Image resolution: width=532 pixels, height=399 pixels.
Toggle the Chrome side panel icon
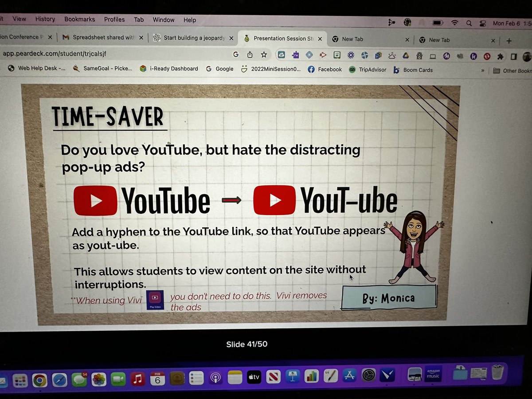[514, 57]
